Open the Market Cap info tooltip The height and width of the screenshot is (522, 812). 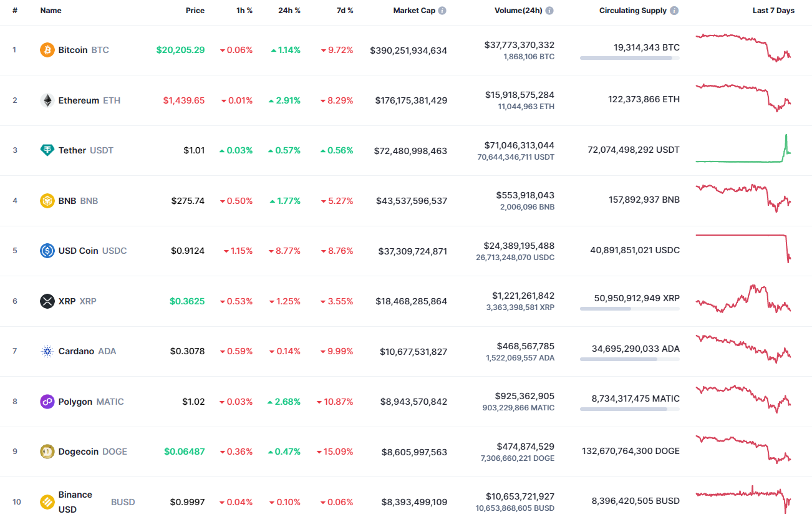pos(442,10)
